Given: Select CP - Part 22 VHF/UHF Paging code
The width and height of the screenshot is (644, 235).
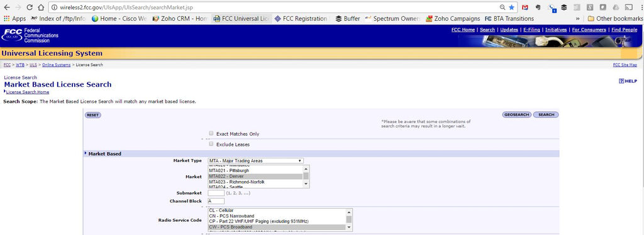Looking at the screenshot, I should click(277, 221).
